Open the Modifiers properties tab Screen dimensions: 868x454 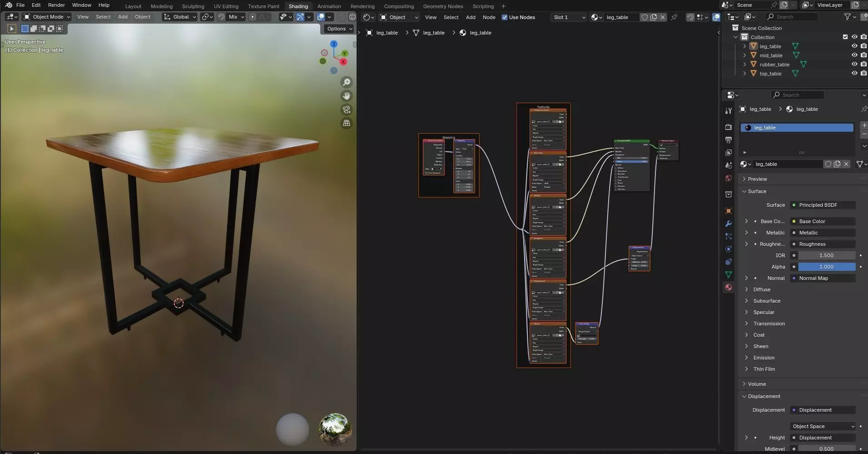pos(729,224)
